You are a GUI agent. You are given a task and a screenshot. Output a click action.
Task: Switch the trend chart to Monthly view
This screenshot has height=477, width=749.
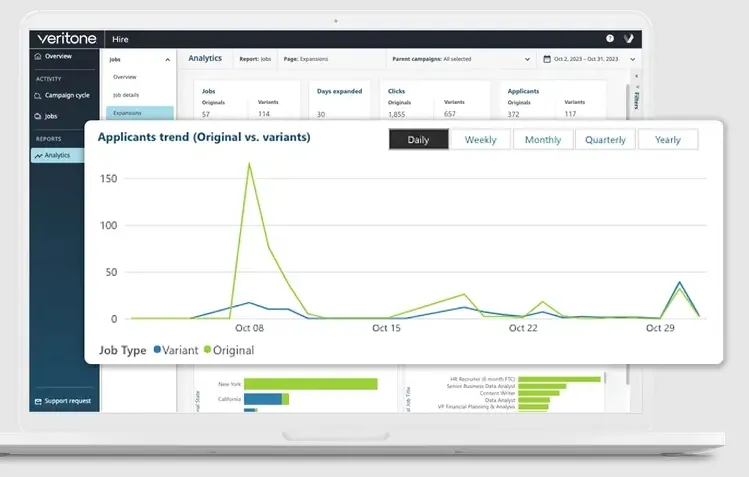[543, 139]
